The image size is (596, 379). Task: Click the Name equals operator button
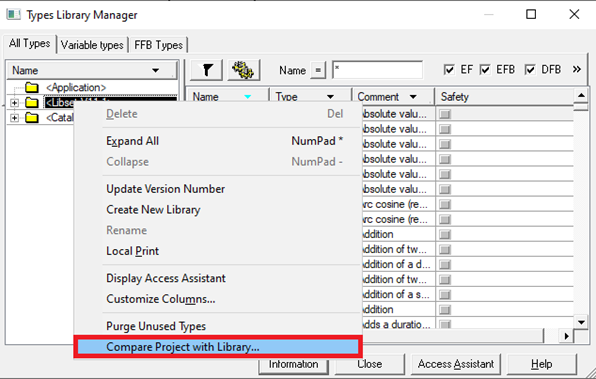(318, 70)
